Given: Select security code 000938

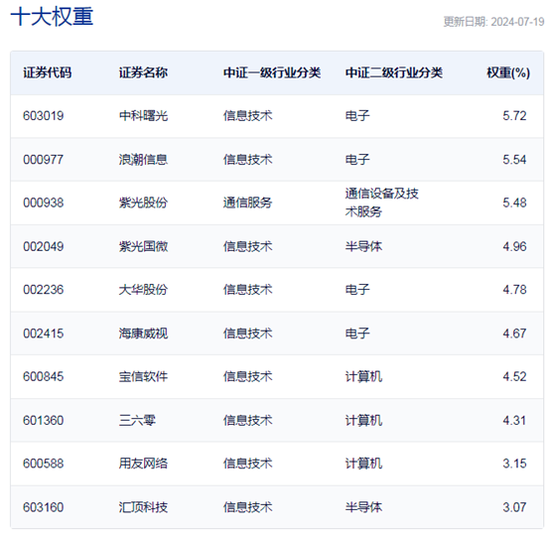Looking at the screenshot, I should [x=43, y=203].
